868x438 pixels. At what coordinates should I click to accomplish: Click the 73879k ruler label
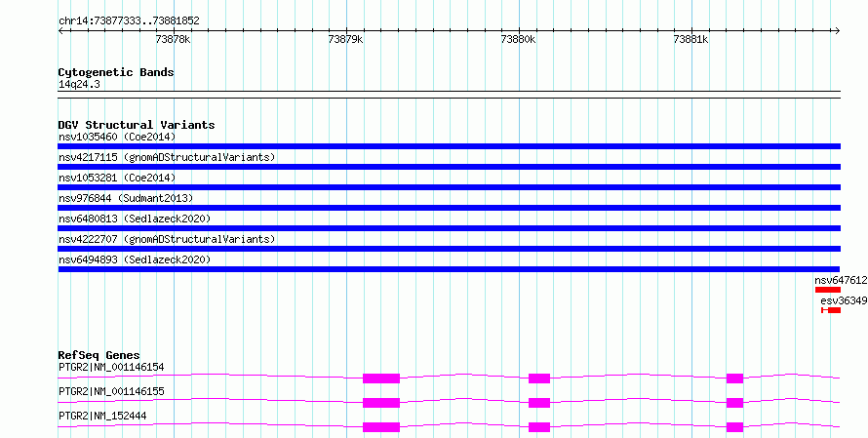[x=345, y=39]
